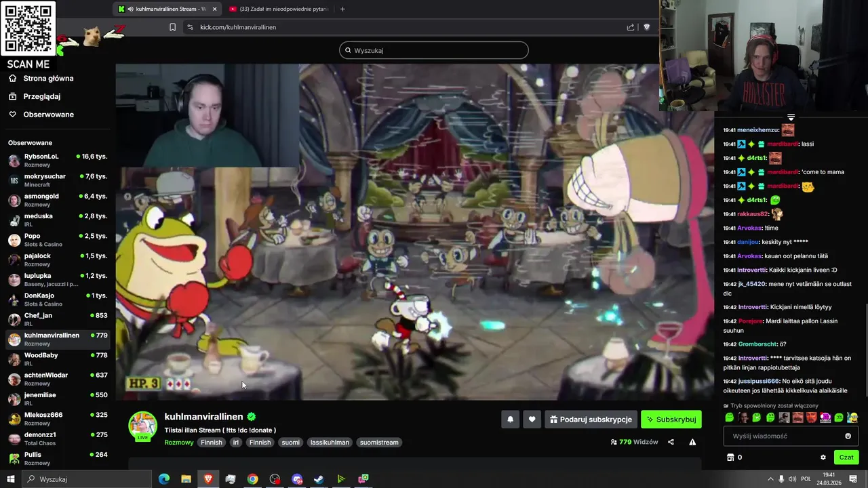Image resolution: width=868 pixels, height=488 pixels.
Task: Open jenemiliae channel in sidebar
Action: coord(58,399)
